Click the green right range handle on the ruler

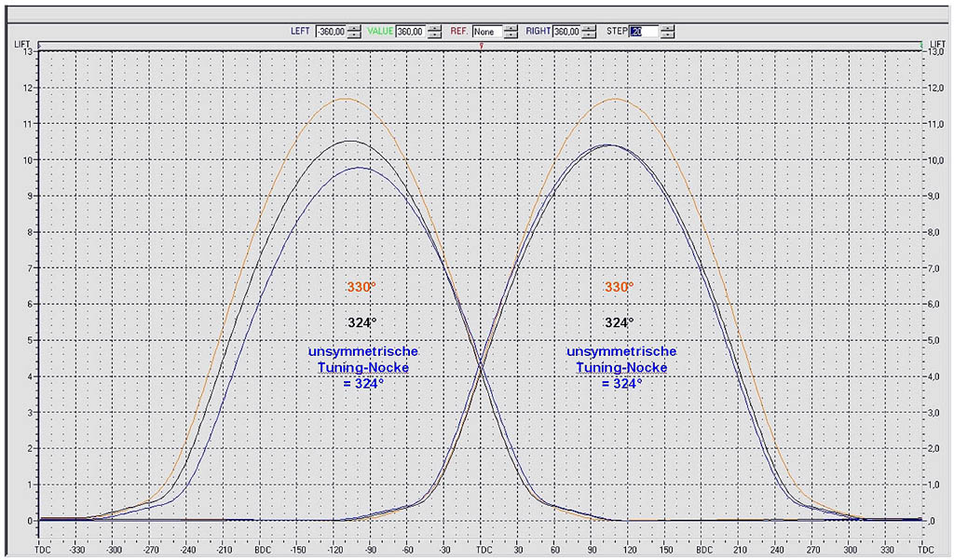(x=920, y=45)
